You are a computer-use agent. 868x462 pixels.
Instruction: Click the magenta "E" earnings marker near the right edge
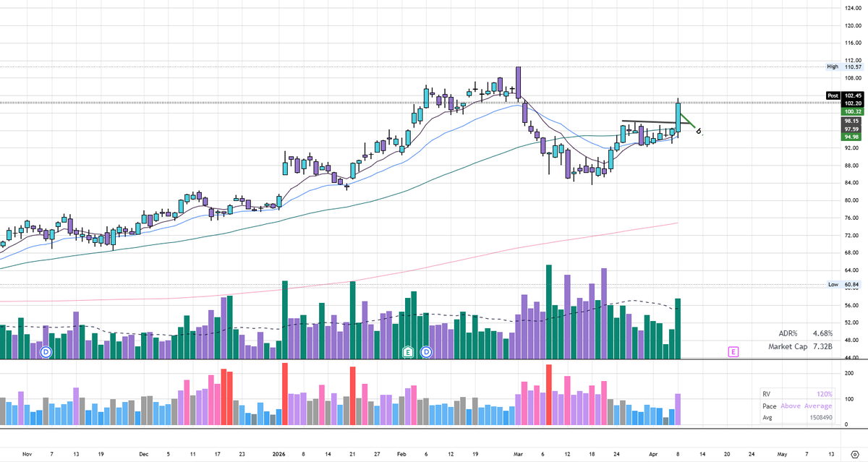click(732, 350)
